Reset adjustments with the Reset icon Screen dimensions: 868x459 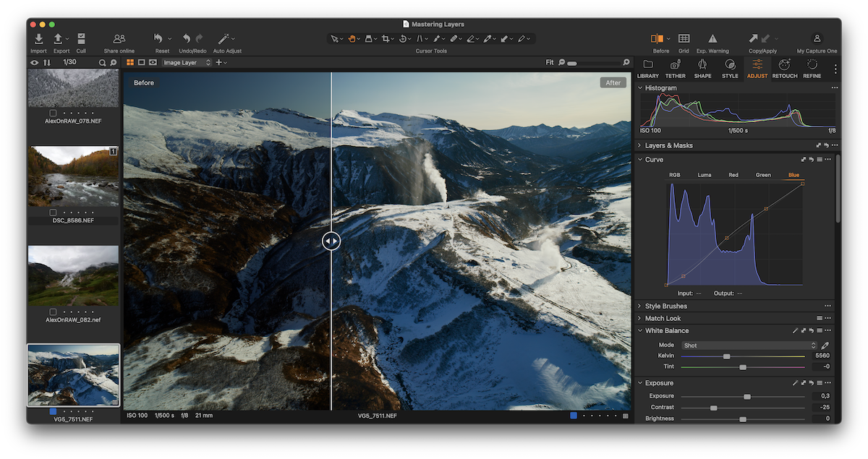tap(158, 39)
